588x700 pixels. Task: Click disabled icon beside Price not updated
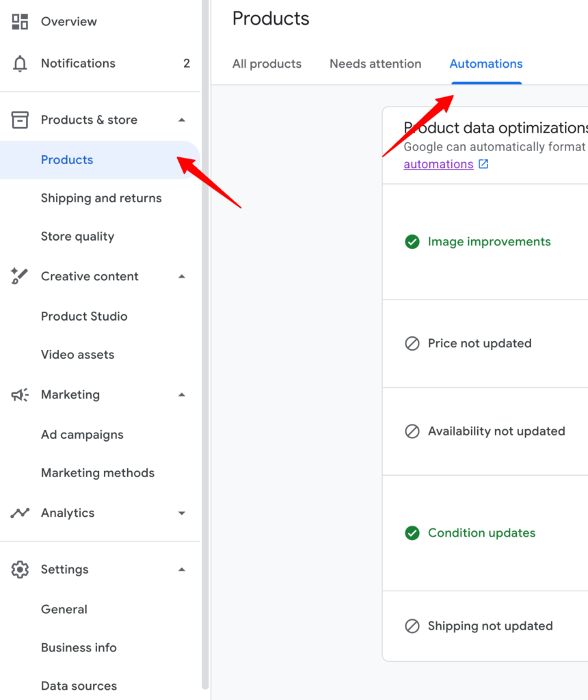412,343
